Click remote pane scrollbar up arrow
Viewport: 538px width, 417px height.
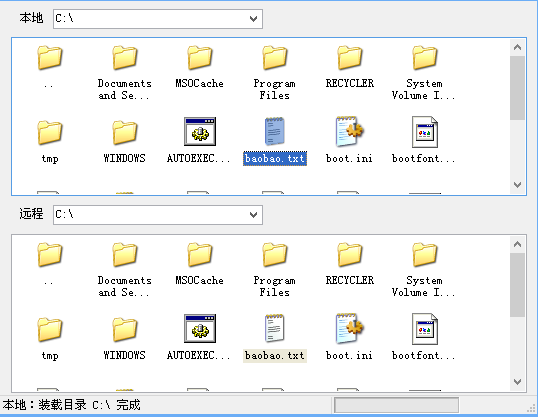[x=517, y=244]
